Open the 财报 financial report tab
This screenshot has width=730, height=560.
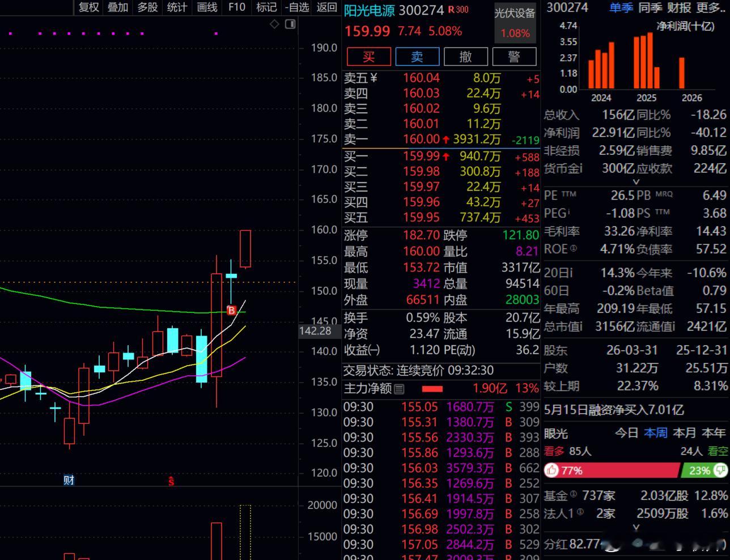[679, 7]
